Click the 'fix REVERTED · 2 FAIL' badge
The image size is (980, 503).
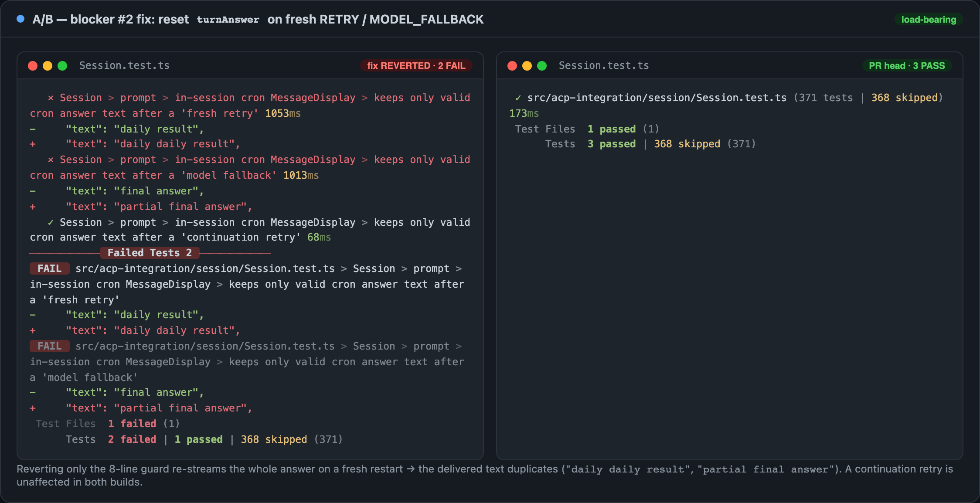(x=416, y=66)
